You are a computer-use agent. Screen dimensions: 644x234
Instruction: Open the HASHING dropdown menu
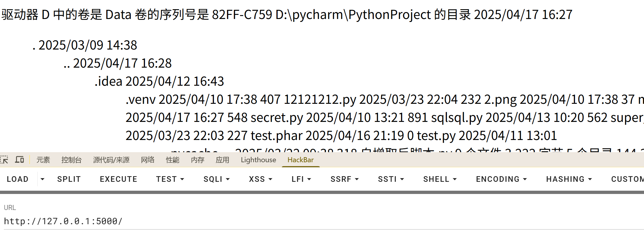(x=569, y=179)
